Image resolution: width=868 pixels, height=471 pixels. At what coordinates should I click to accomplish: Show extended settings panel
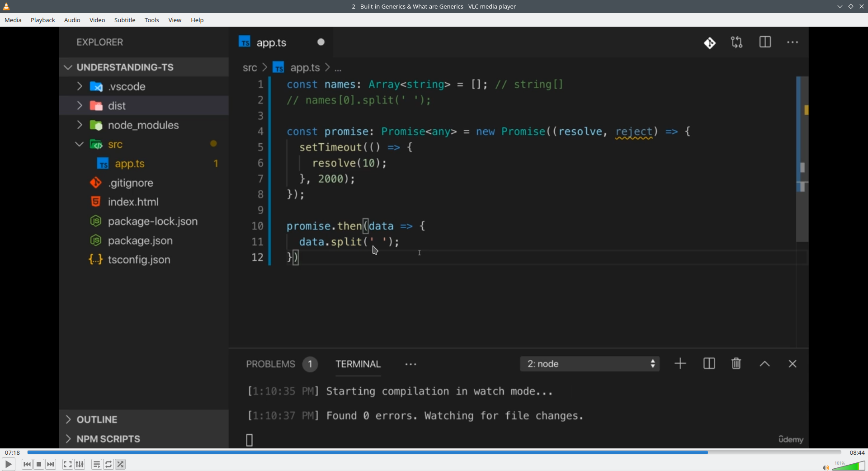pos(80,464)
